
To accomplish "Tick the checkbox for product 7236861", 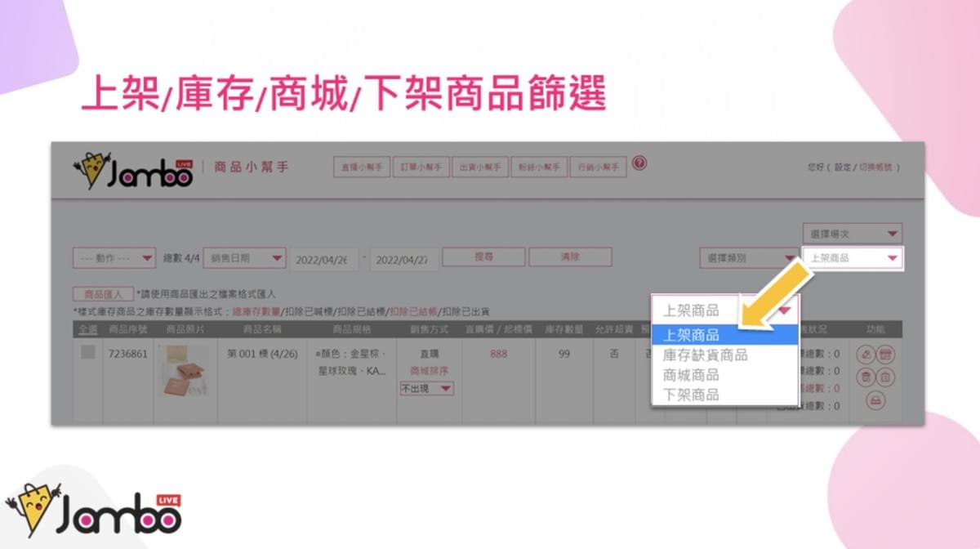I will [x=88, y=353].
